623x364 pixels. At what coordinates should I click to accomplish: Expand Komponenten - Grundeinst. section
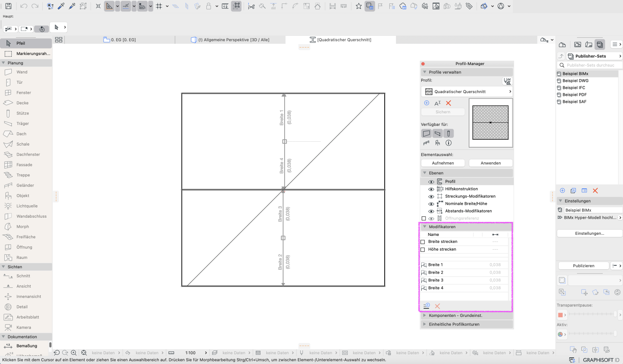(425, 315)
